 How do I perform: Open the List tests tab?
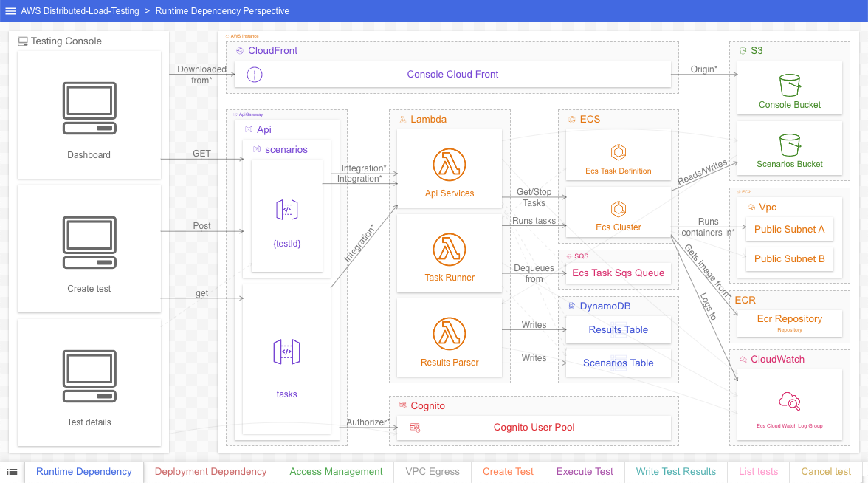759,472
